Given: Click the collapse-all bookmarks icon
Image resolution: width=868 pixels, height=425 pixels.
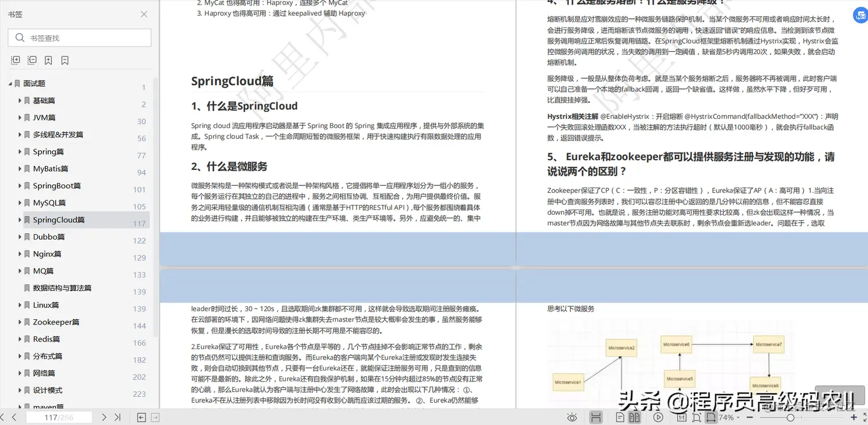Looking at the screenshot, I should click(32, 60).
